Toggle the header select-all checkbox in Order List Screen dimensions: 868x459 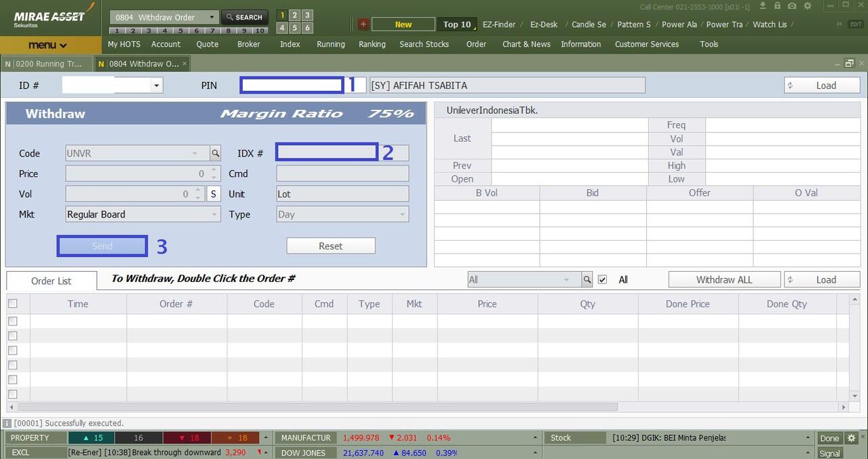(12, 304)
